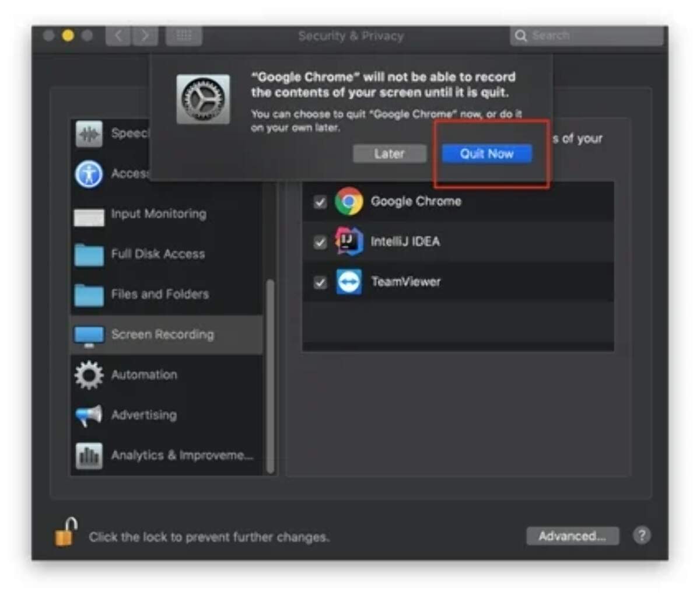Click the Quit Now button
This screenshot has height=598, width=700.
pyautogui.click(x=487, y=154)
